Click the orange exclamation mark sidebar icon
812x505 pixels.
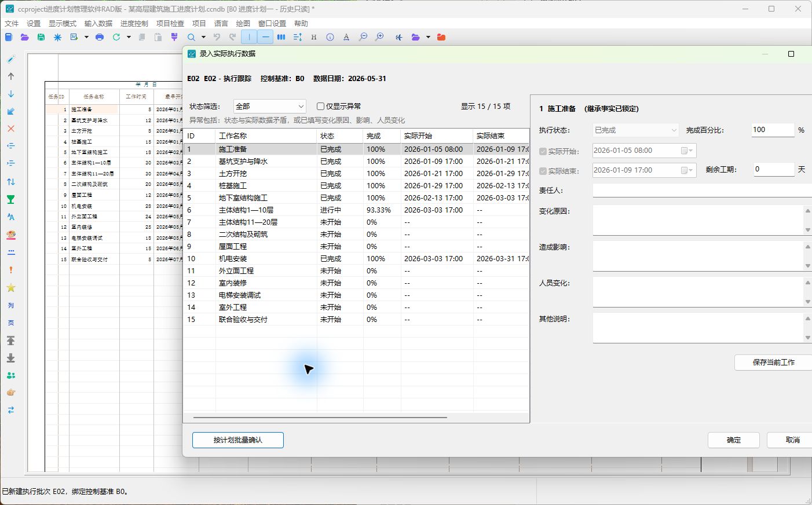coord(11,270)
